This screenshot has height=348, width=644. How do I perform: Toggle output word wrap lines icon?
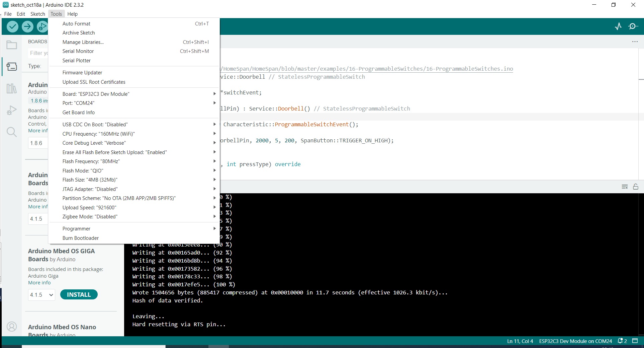pyautogui.click(x=625, y=187)
